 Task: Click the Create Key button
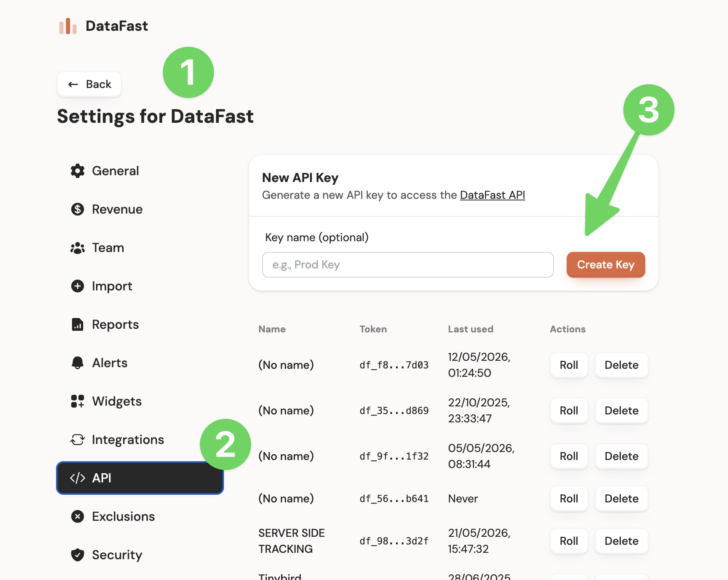tap(606, 264)
